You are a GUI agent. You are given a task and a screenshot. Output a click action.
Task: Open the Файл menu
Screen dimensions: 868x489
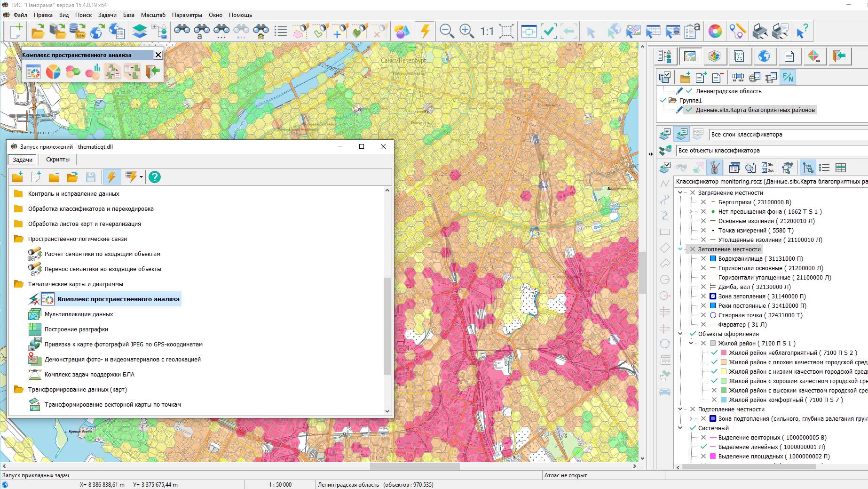click(x=20, y=15)
